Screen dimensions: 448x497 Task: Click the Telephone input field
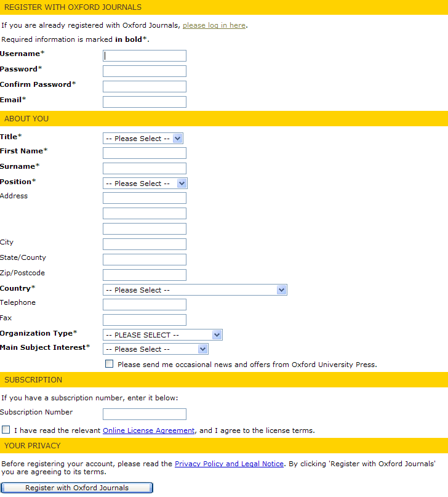(x=145, y=305)
